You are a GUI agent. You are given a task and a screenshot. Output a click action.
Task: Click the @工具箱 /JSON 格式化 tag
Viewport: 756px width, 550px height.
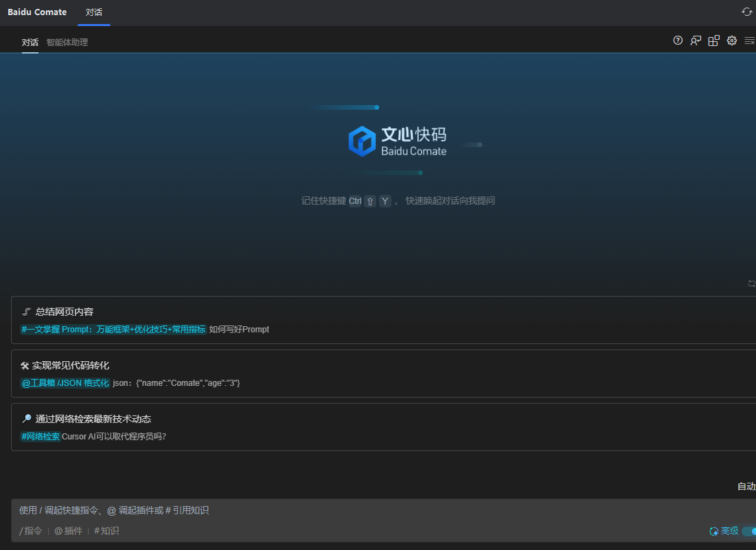(65, 382)
